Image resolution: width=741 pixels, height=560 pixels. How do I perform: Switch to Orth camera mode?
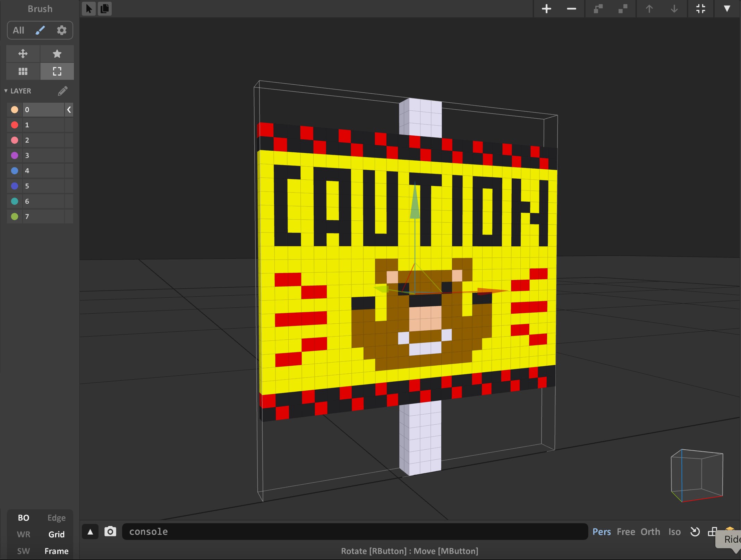pyautogui.click(x=650, y=532)
